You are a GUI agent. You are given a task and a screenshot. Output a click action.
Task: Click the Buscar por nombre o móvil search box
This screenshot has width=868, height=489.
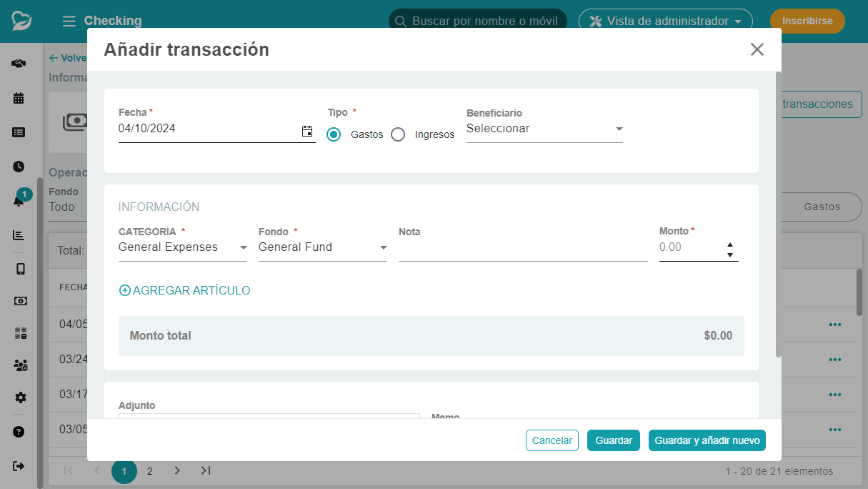click(x=478, y=21)
